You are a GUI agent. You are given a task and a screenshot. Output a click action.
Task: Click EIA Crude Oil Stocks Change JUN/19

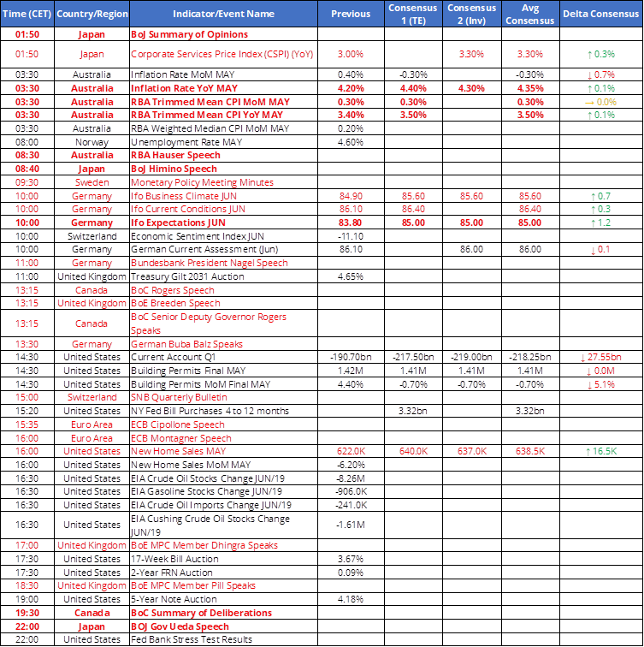tap(223, 478)
